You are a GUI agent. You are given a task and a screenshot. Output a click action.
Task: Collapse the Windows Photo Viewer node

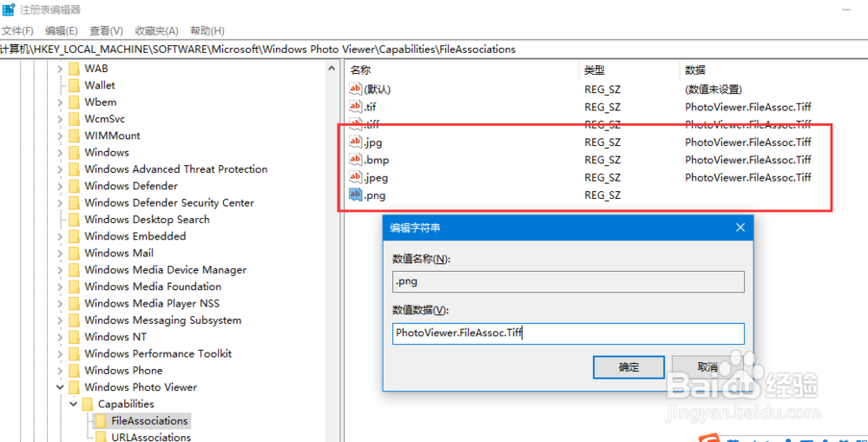coord(60,387)
